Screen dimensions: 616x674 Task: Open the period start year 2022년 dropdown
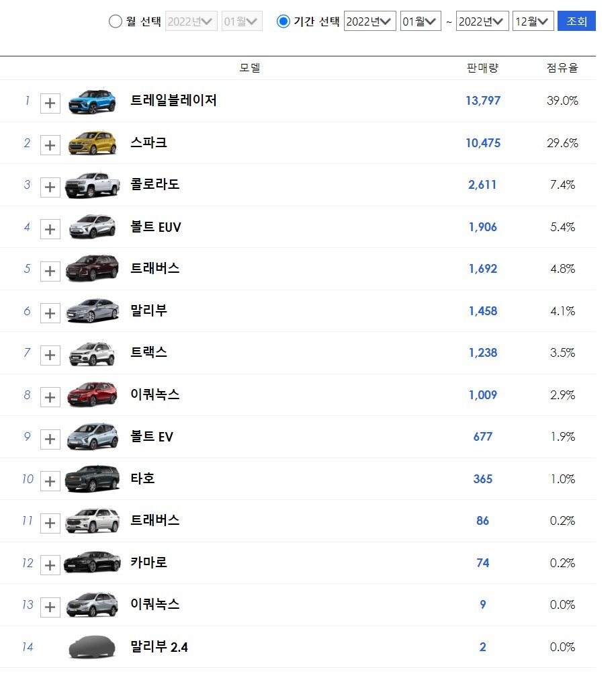coord(370,21)
